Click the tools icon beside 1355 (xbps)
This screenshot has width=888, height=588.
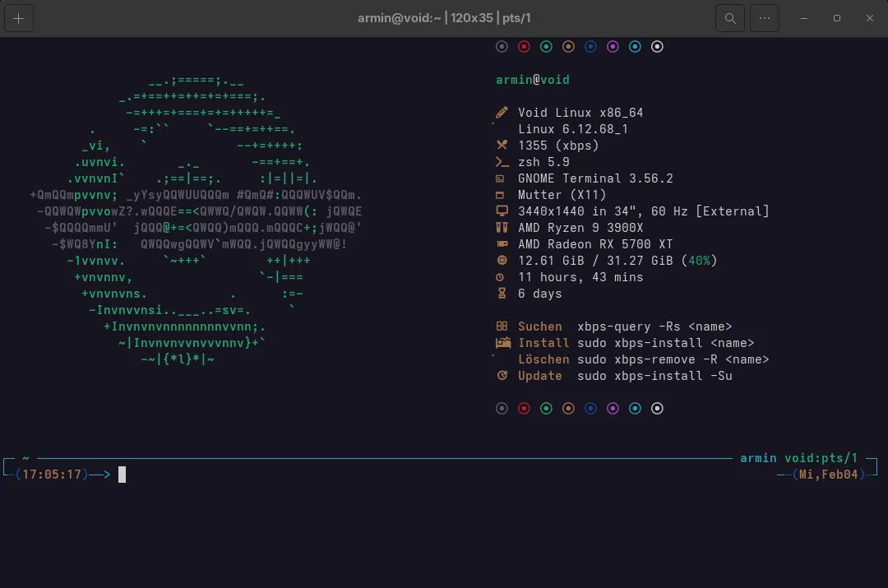pyautogui.click(x=502, y=146)
